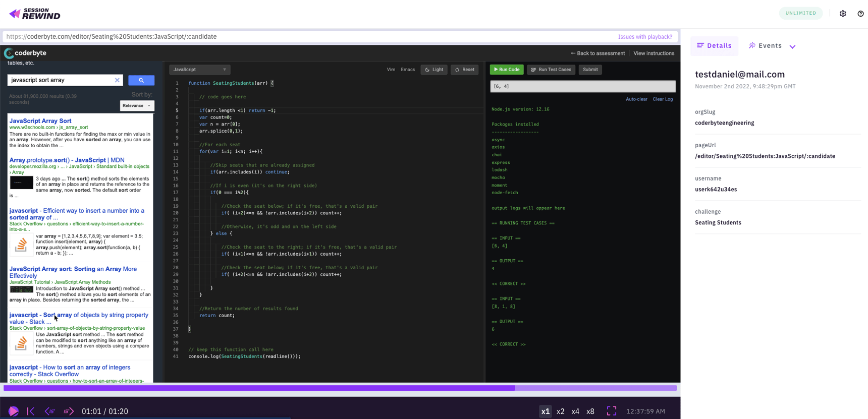Skip forward 15 seconds in the session
The height and width of the screenshot is (419, 868).
(69, 411)
